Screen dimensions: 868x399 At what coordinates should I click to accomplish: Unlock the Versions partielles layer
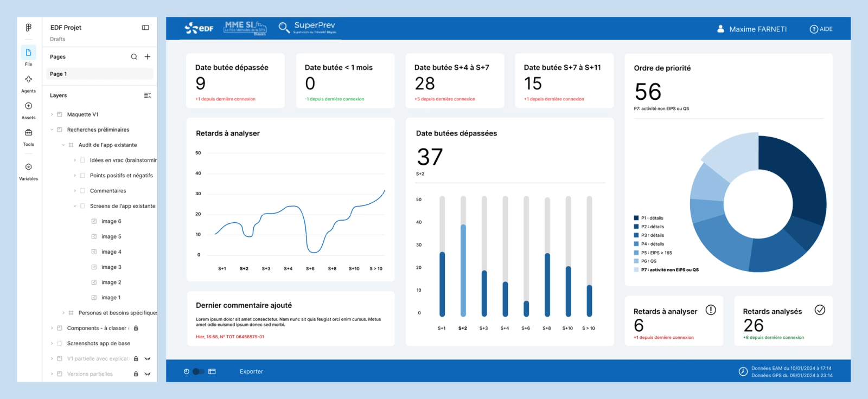(x=136, y=374)
